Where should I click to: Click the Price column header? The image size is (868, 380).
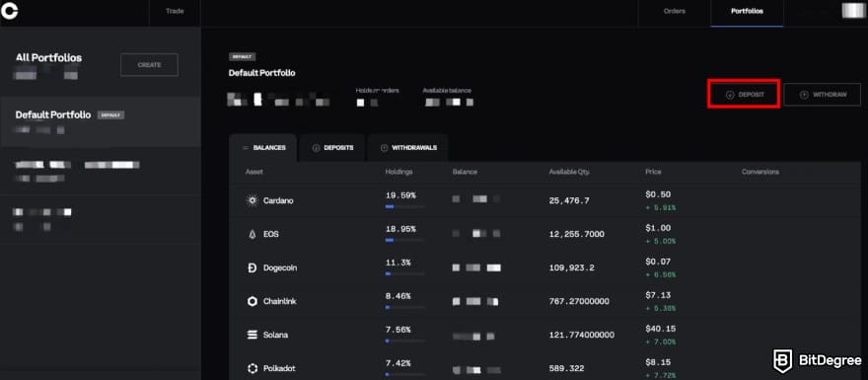point(653,172)
